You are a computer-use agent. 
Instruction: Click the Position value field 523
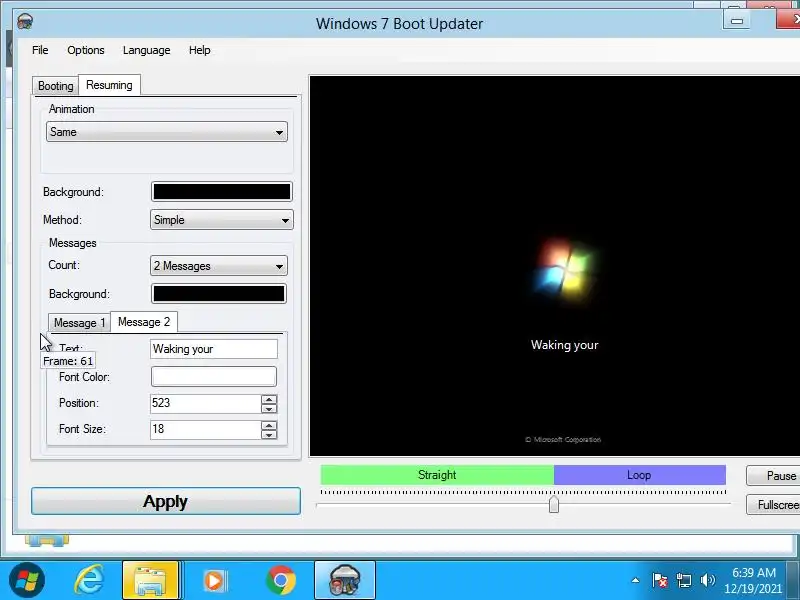[x=205, y=403]
